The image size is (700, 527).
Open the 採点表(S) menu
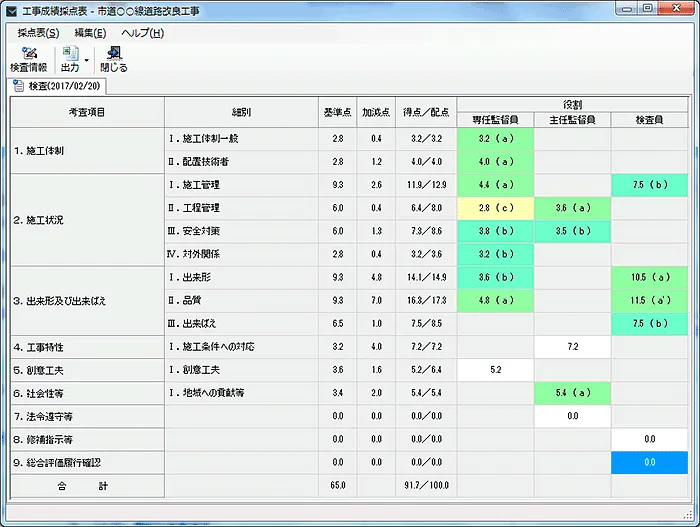click(x=38, y=33)
